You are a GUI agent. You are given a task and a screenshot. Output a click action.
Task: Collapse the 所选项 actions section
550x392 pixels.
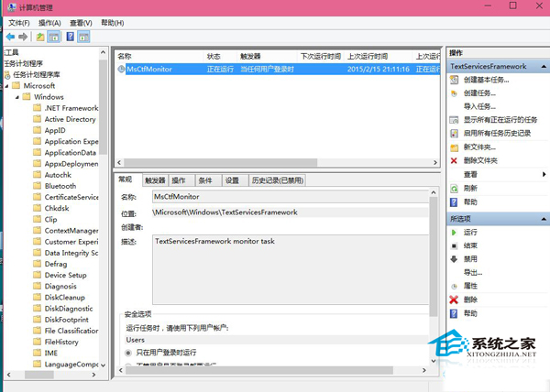click(544, 219)
